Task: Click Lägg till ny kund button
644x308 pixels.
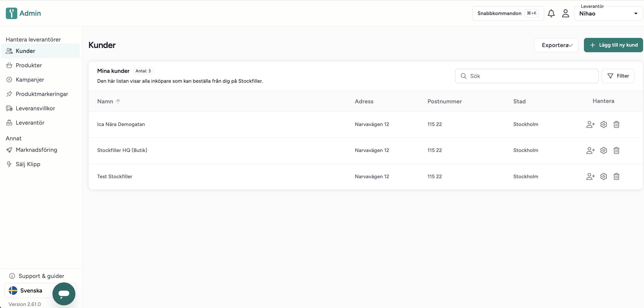Action: tap(613, 45)
